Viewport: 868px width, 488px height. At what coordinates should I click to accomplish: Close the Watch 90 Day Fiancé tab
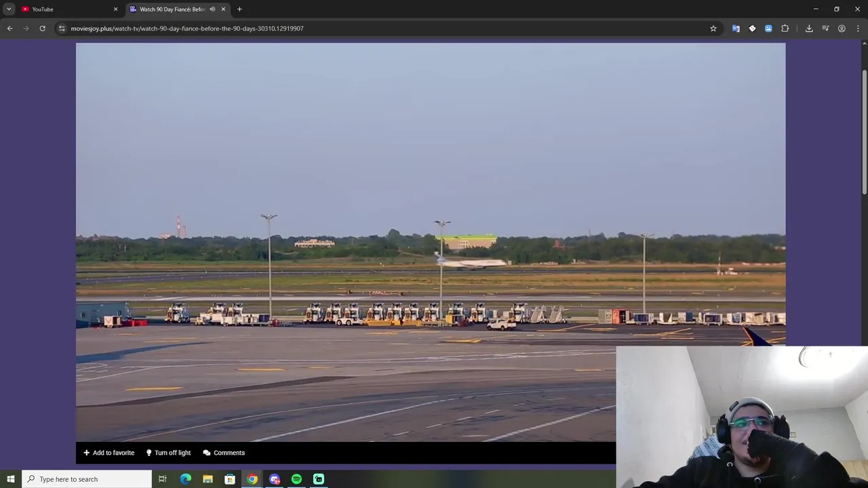tap(223, 9)
